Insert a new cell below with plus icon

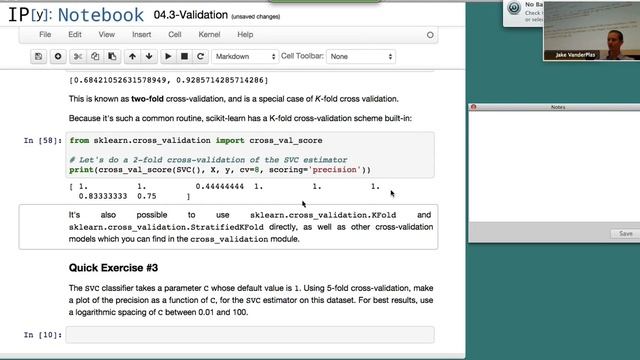click(x=58, y=57)
